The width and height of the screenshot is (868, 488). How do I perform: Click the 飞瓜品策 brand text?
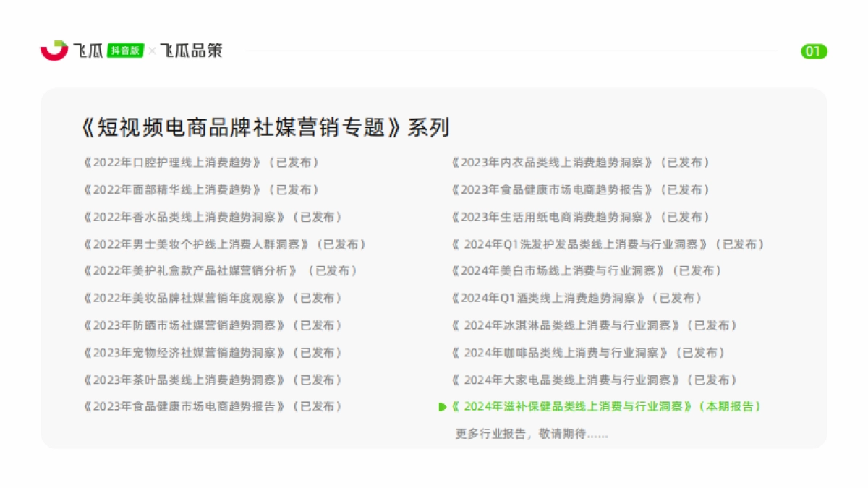click(191, 51)
